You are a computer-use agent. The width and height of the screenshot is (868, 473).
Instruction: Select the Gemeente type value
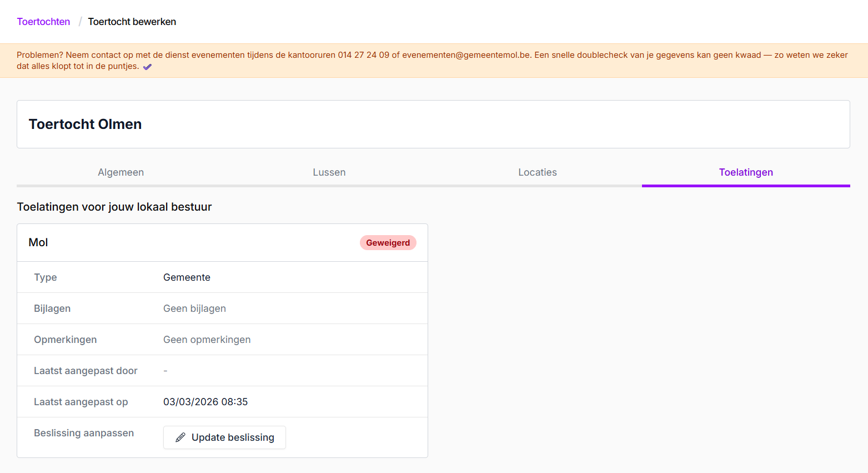point(187,277)
